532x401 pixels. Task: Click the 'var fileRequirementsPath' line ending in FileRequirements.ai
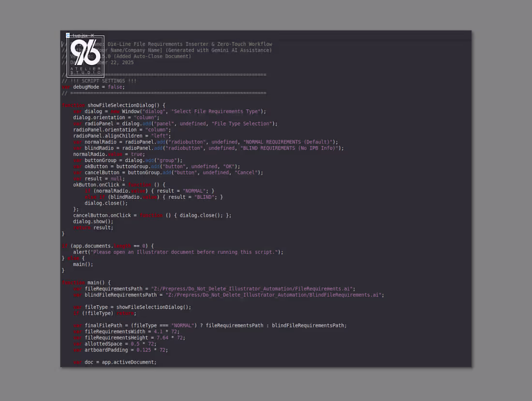point(214,289)
